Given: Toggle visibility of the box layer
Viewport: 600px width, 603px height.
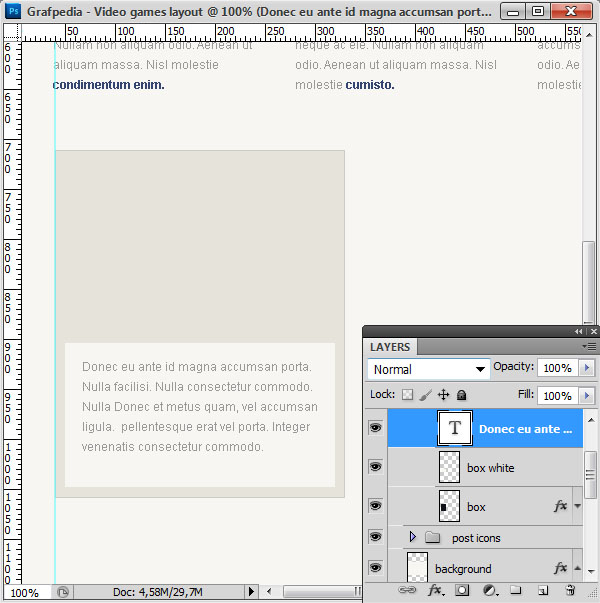Looking at the screenshot, I should point(375,505).
